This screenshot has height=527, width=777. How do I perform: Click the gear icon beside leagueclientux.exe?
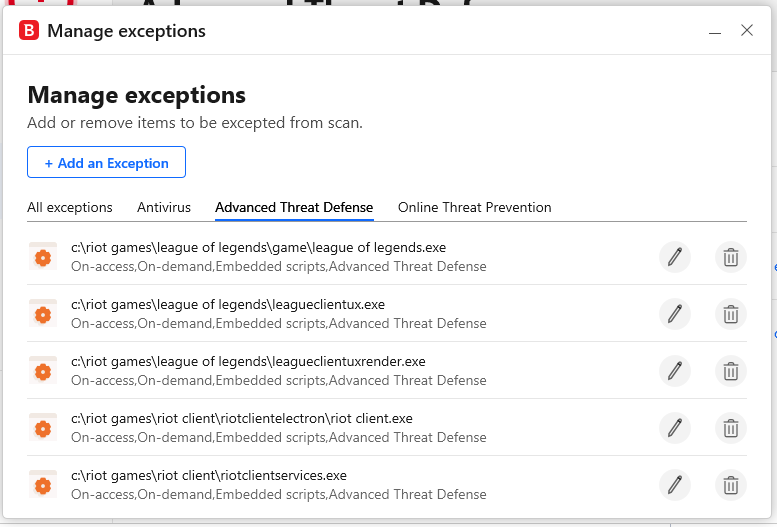point(43,314)
